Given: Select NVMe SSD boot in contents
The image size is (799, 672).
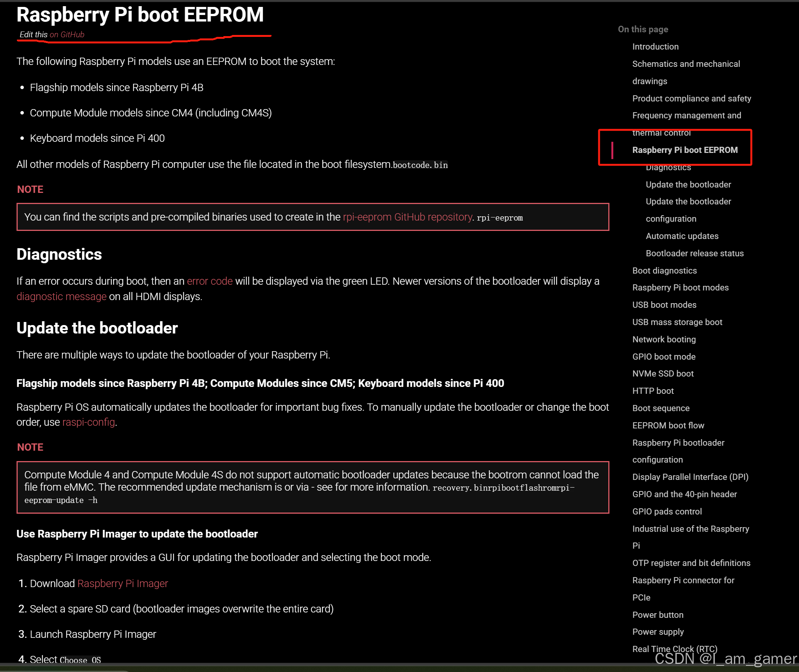Looking at the screenshot, I should point(663,373).
